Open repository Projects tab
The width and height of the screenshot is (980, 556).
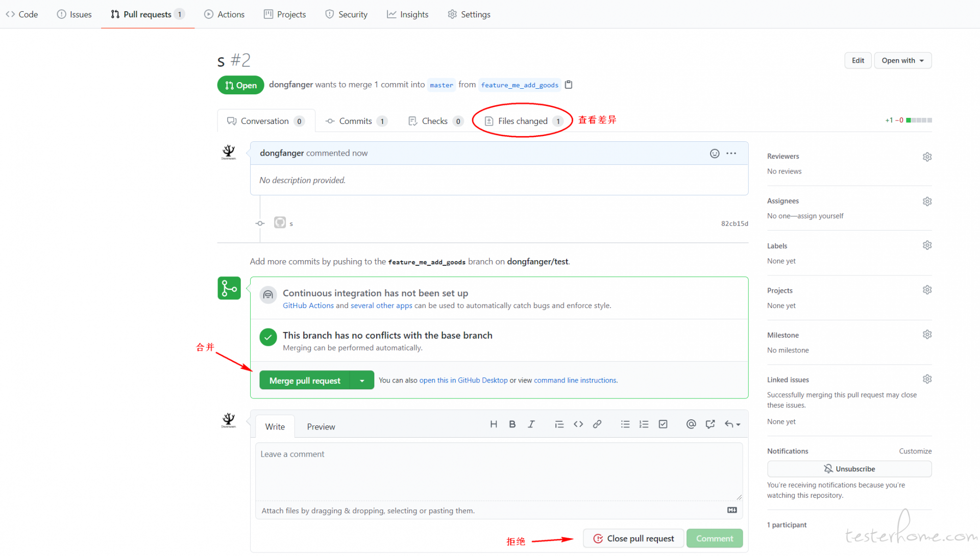[285, 14]
